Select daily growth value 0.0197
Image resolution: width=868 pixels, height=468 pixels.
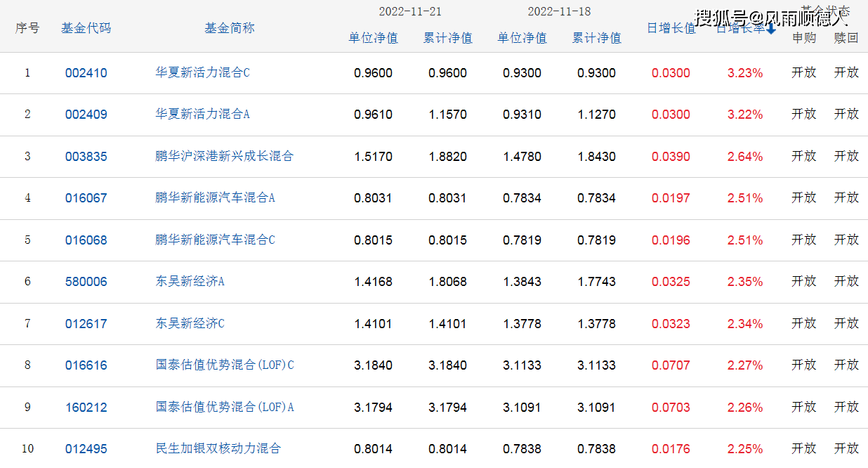(671, 198)
